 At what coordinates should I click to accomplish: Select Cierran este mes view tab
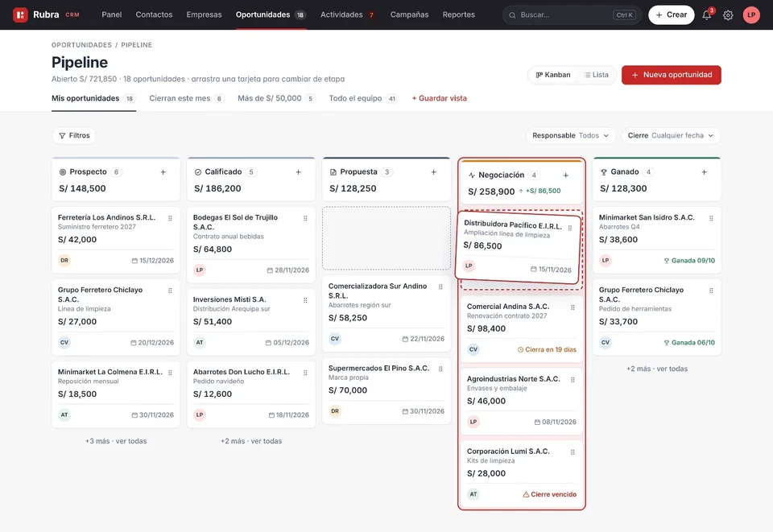pos(187,98)
